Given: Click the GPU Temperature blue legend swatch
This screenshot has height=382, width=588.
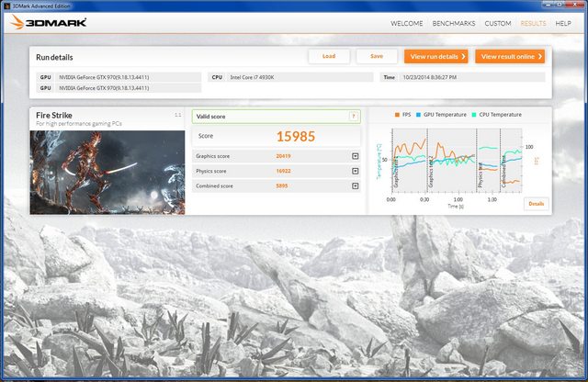Looking at the screenshot, I should 419,115.
